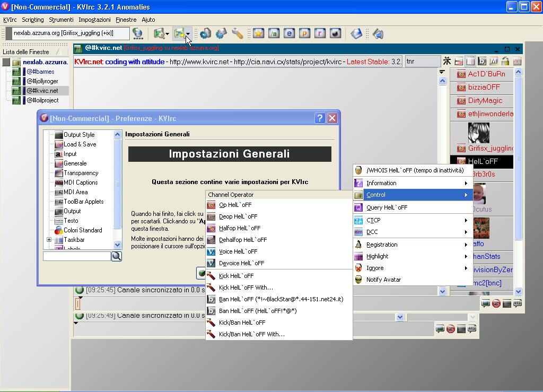Image resolution: width=543 pixels, height=392 pixels.
Task: Select 'Colori Standard' preferences item
Action: pyautogui.click(x=83, y=230)
